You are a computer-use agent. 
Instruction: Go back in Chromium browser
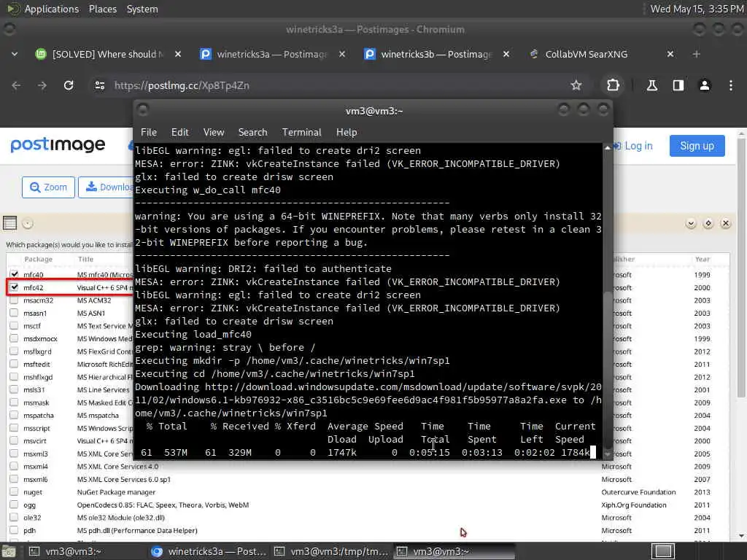click(x=16, y=85)
